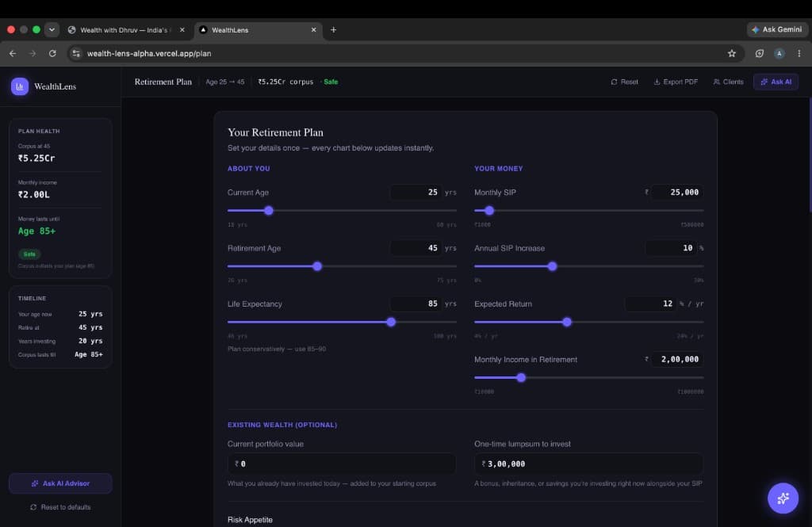Click the browser address bar URL
This screenshot has width=812, height=527.
[149, 53]
